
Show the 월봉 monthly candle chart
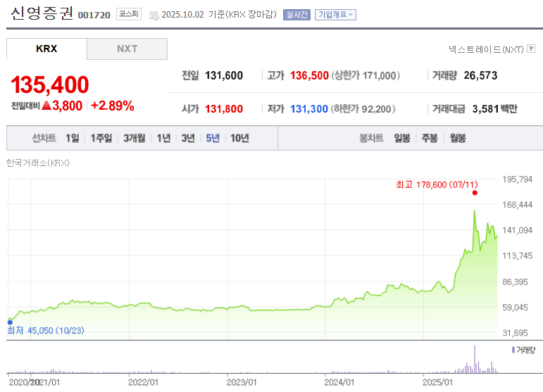point(458,138)
